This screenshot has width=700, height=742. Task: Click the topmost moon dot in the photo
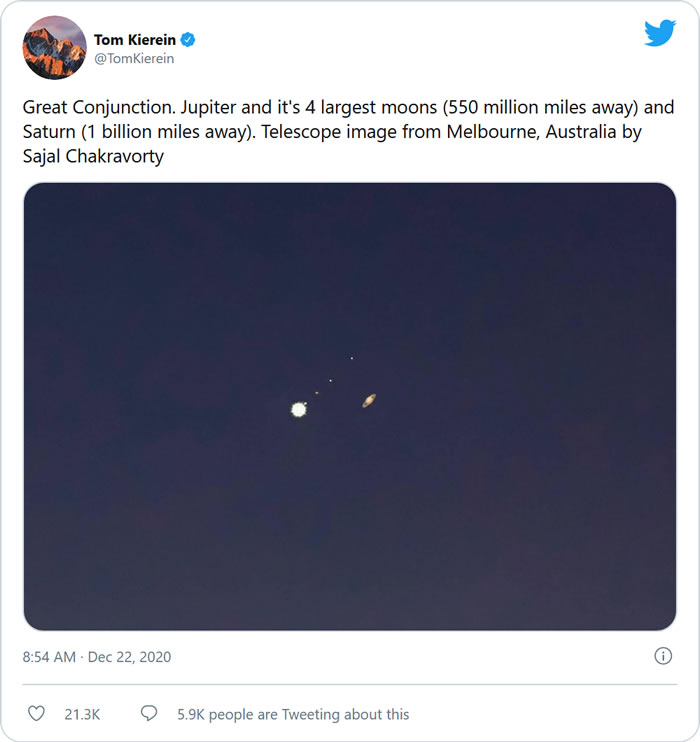pyautogui.click(x=351, y=358)
